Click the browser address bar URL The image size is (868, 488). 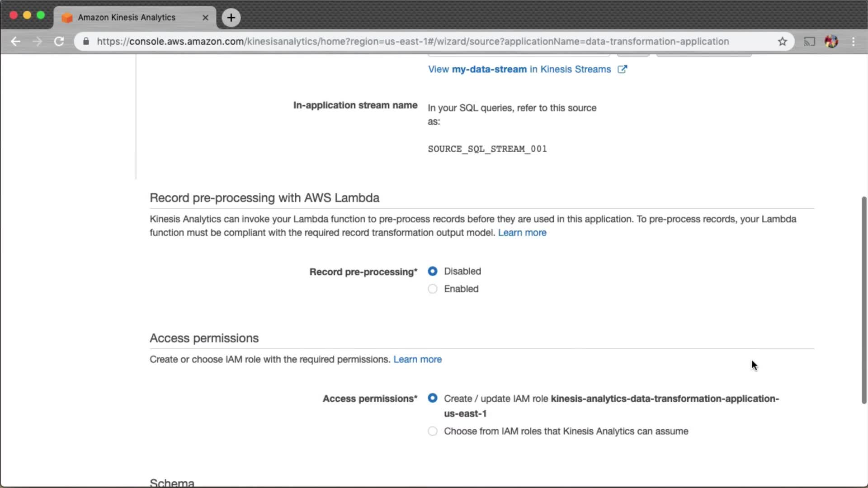412,42
